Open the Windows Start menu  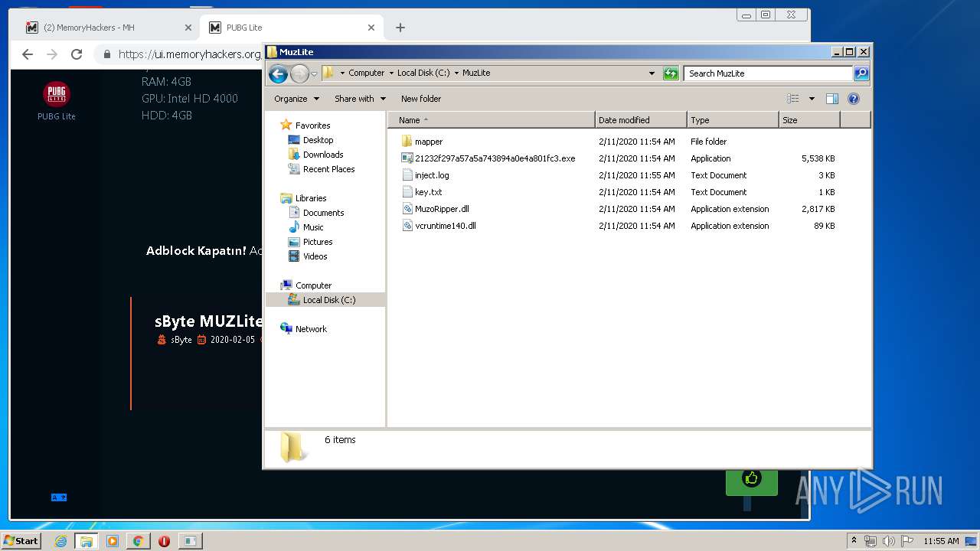21,540
